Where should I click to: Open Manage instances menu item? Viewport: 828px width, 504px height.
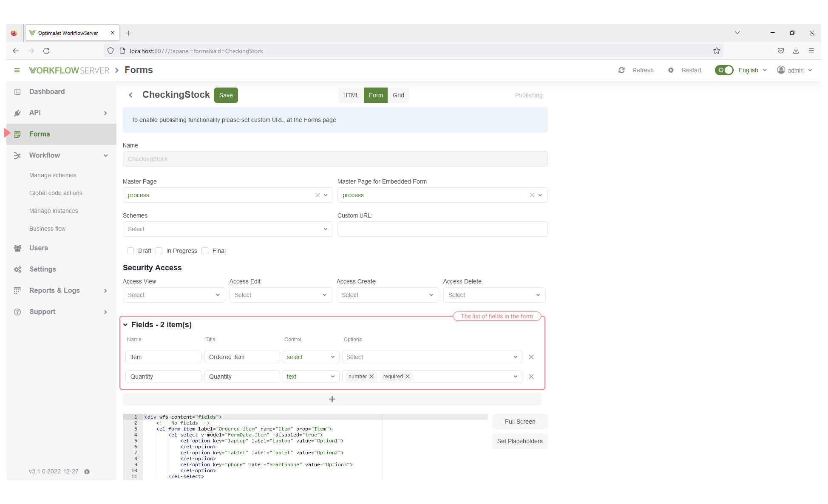point(54,211)
